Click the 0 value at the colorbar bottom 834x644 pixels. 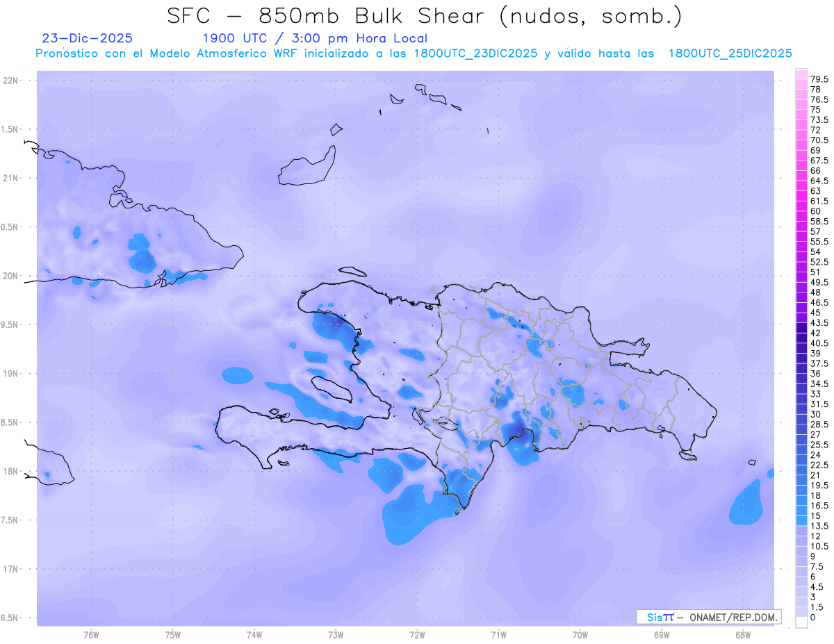tap(813, 617)
